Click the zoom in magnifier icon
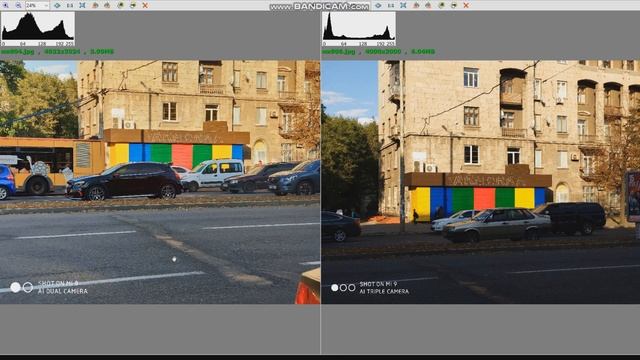The width and height of the screenshot is (640, 360). [6, 5]
